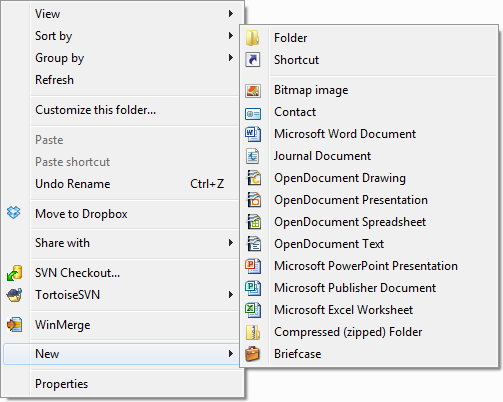
Task: Click the Compressed zipped Folder icon
Action: tap(253, 332)
